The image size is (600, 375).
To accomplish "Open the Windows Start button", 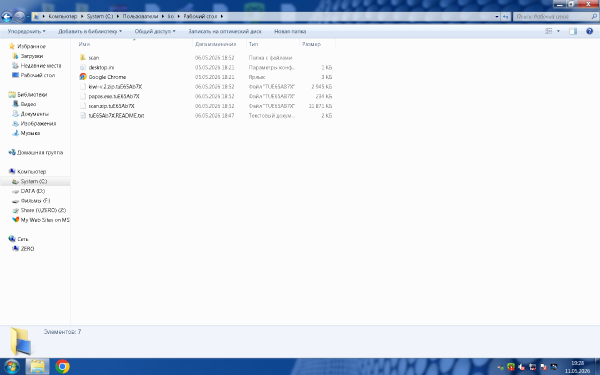I will [x=11, y=367].
